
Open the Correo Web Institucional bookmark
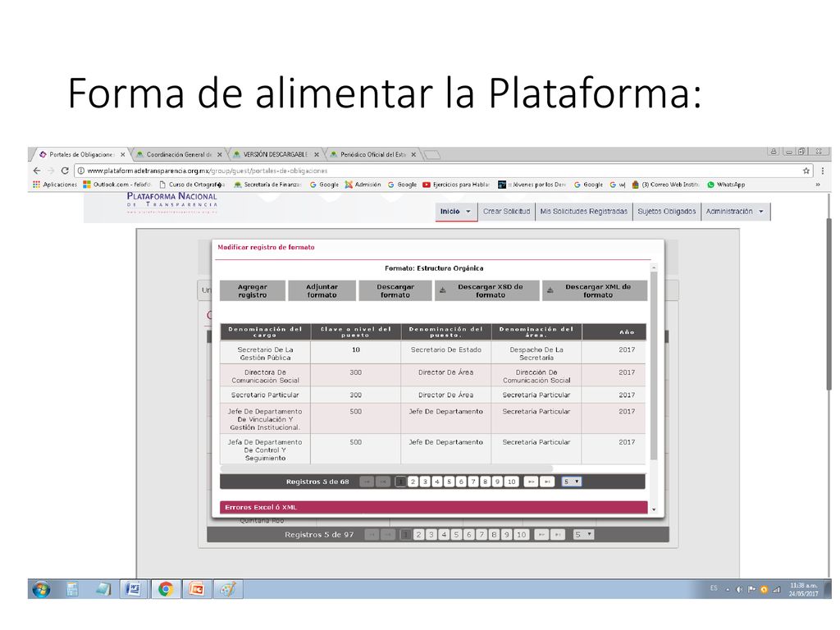tap(665, 185)
